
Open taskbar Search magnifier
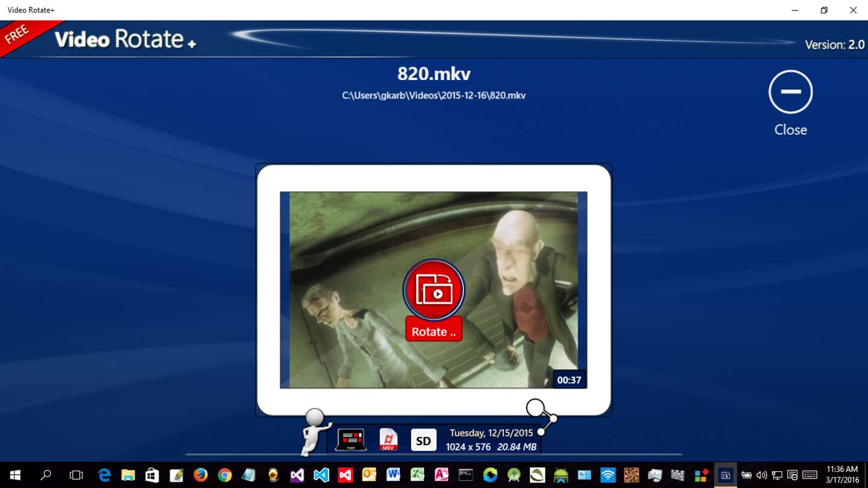pos(45,475)
